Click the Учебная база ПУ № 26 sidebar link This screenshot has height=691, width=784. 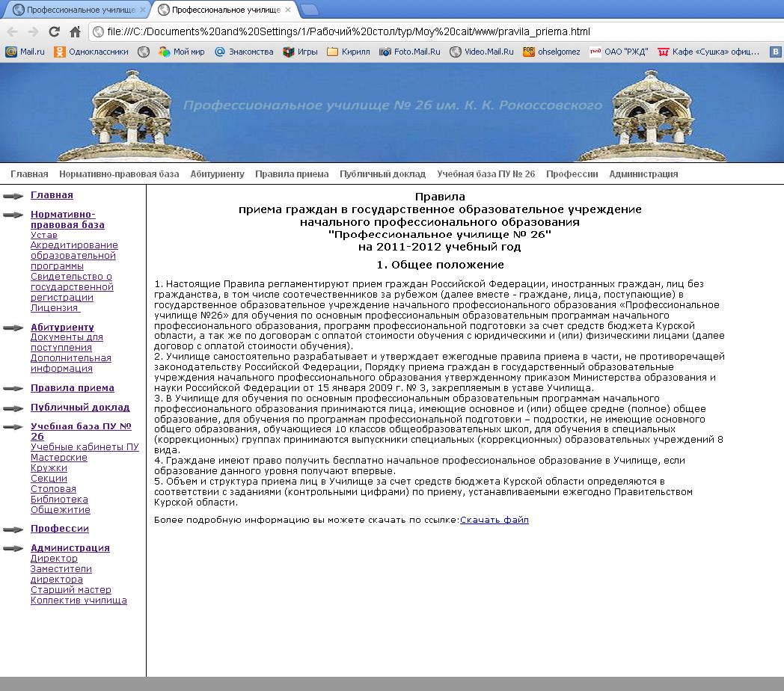click(x=81, y=432)
